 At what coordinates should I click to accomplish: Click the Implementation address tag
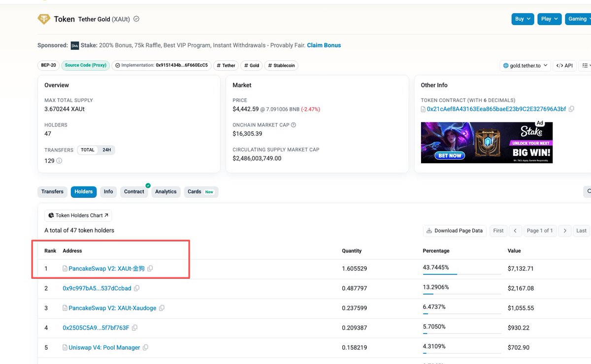[x=162, y=65]
